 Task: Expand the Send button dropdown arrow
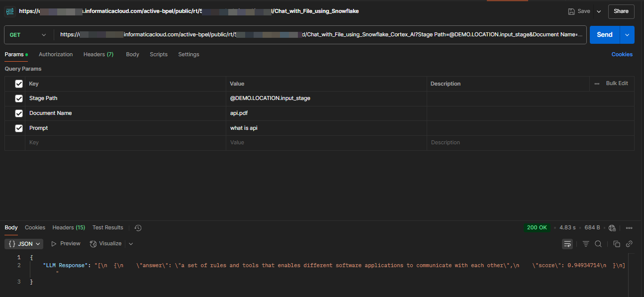point(627,35)
